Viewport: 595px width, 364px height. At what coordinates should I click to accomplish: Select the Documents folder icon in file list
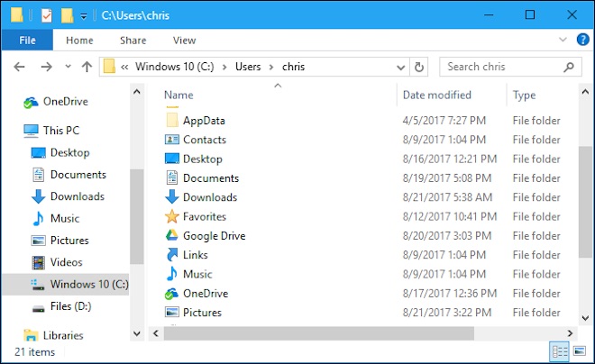172,177
